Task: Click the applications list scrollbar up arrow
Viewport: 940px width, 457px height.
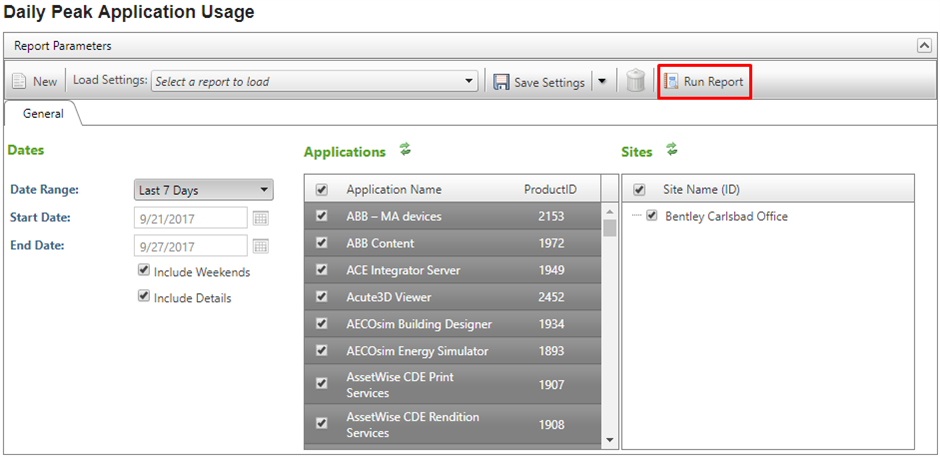Action: pos(610,212)
